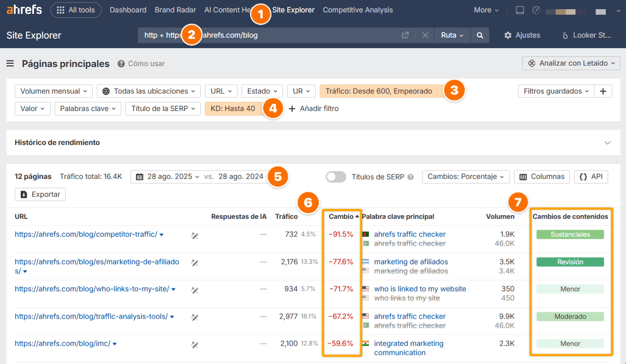
Task: Click the plus button to save filter
Action: tap(603, 91)
